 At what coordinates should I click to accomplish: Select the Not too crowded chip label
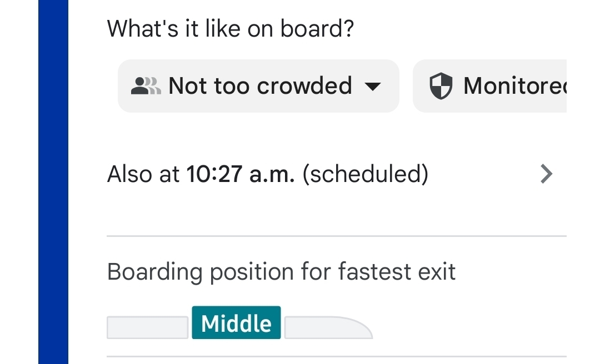260,86
